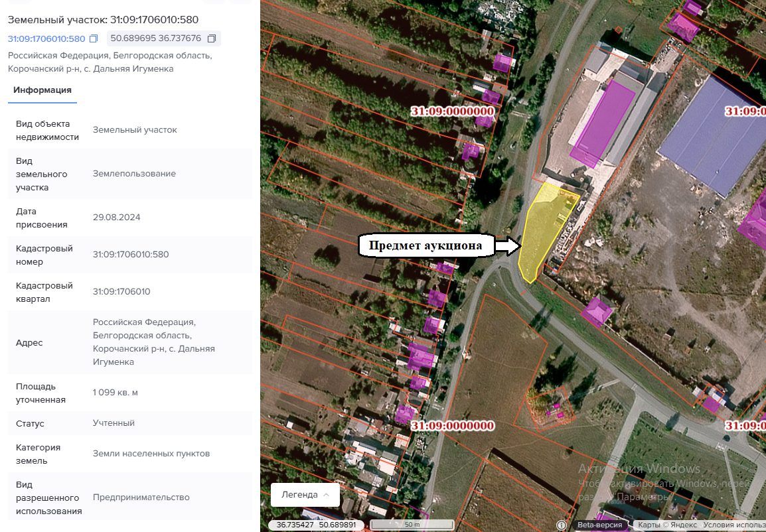
Task: Select the table value Земельный участок
Action: pos(135,130)
